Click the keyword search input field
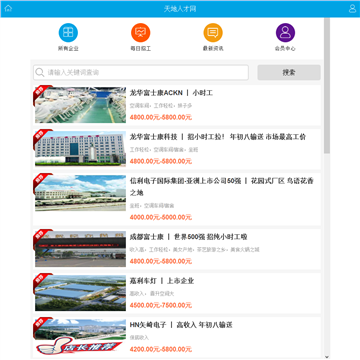The height and width of the screenshot is (360, 360). pos(141,72)
